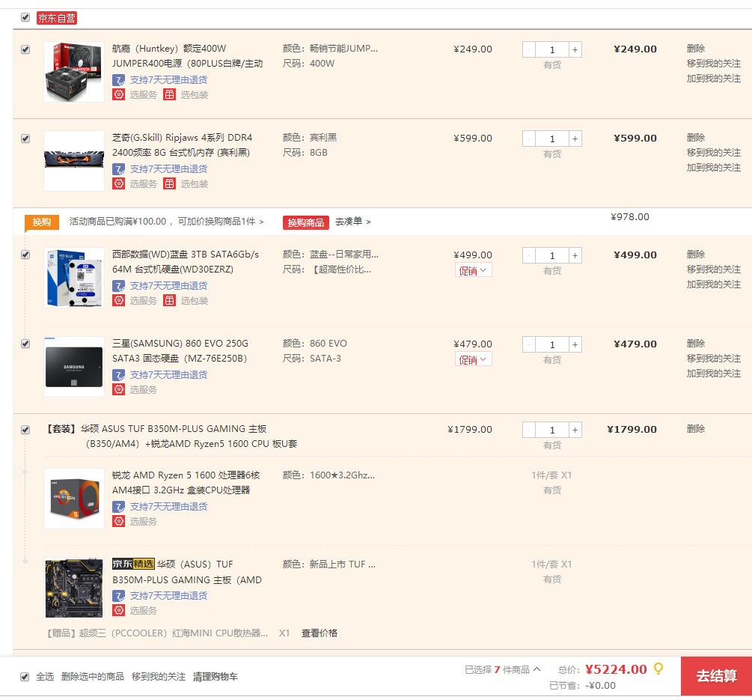Screen dimensions: 752x700
Task: Increase quantity of G.Skill memory
Action: tap(575, 139)
